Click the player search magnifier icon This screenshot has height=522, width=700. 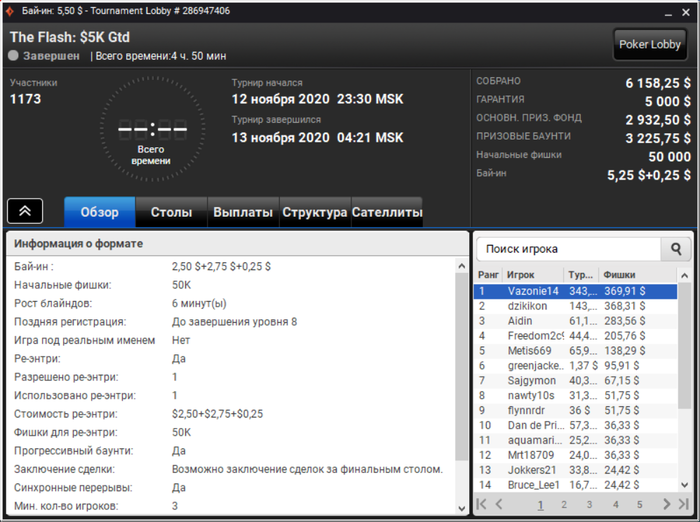click(676, 249)
